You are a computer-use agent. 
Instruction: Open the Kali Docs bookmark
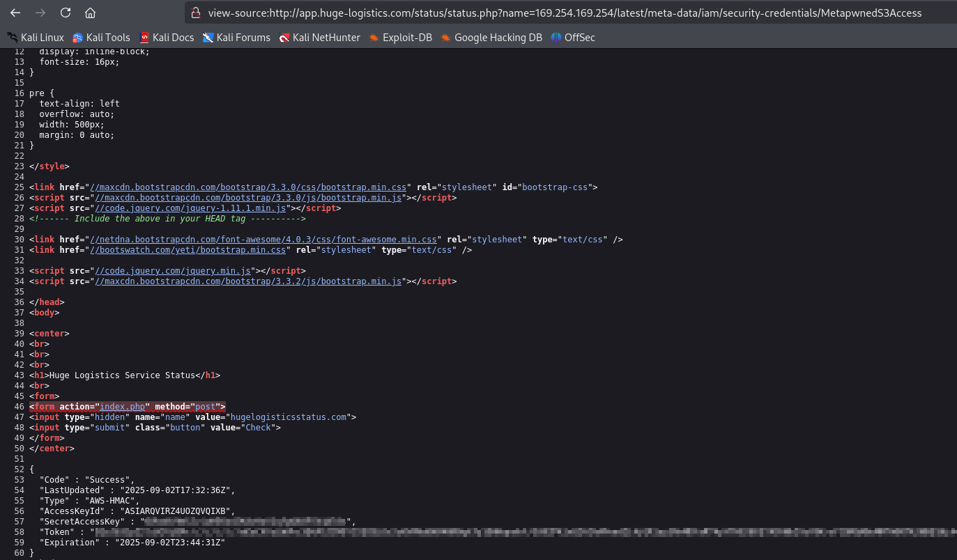click(x=166, y=38)
